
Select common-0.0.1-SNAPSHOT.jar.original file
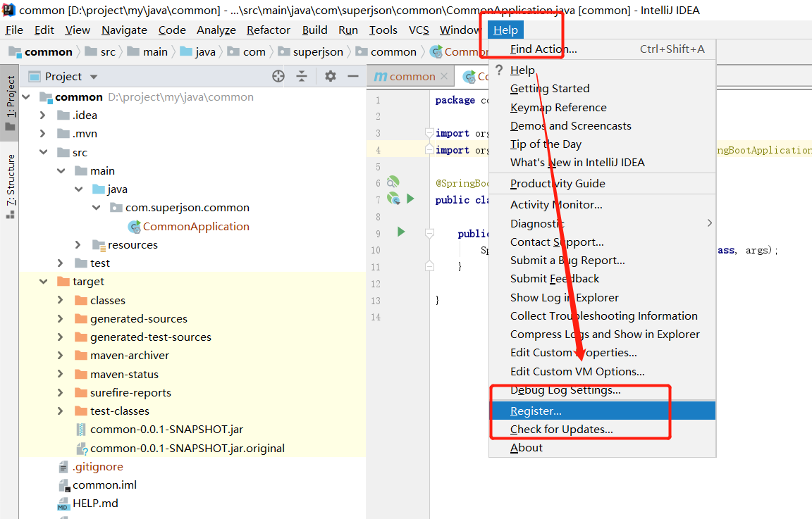(x=187, y=448)
